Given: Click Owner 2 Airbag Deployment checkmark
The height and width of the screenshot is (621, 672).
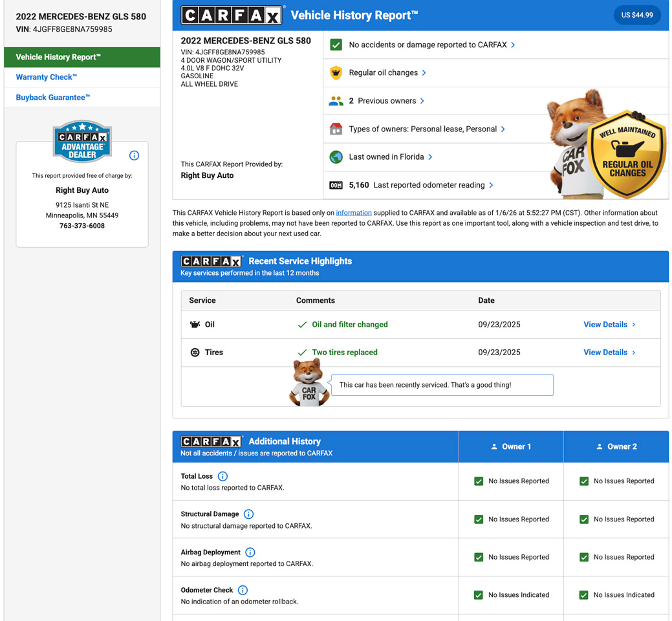Looking at the screenshot, I should click(x=584, y=557).
